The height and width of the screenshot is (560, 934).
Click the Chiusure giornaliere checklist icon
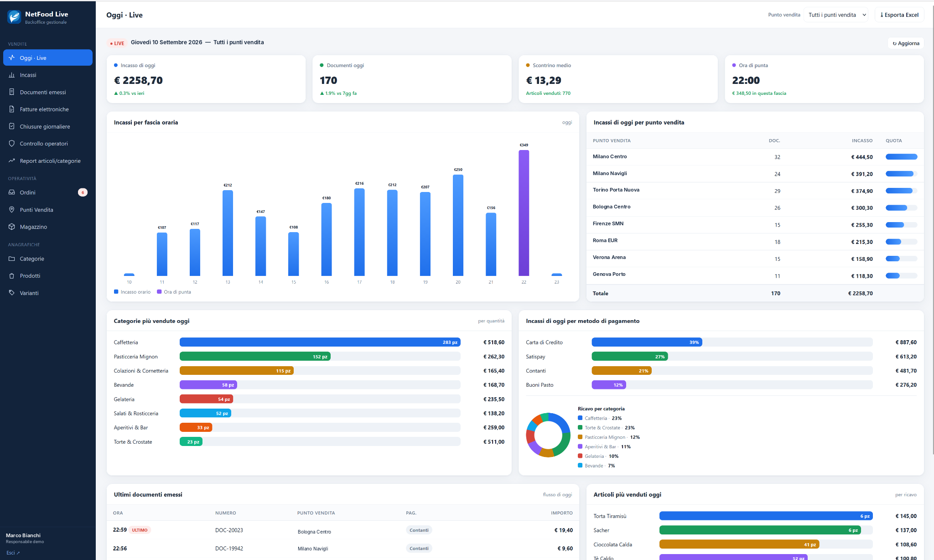[x=12, y=126]
